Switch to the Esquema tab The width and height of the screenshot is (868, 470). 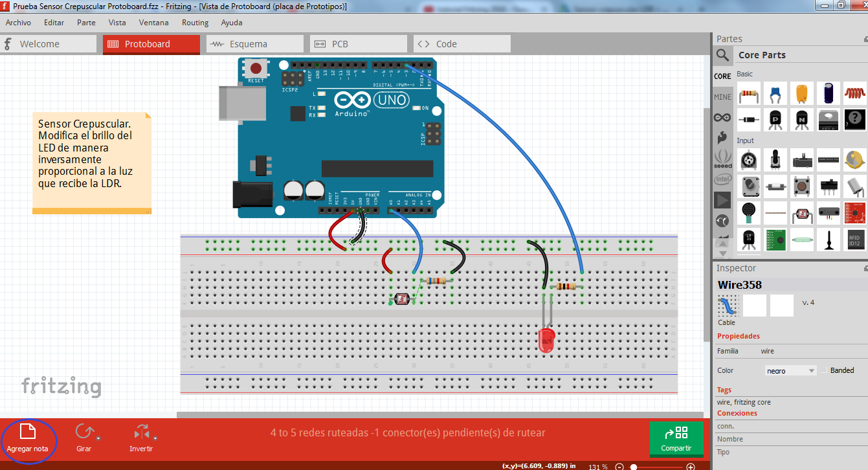pos(254,43)
